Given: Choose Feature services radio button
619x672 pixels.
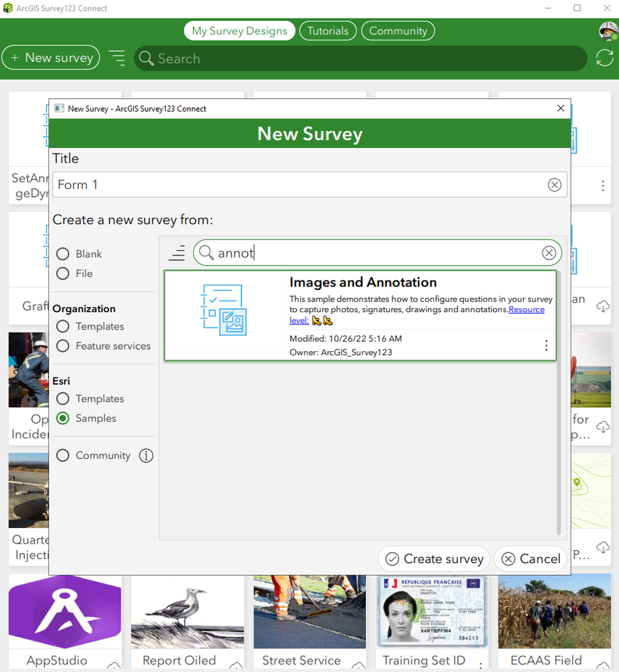Looking at the screenshot, I should coord(63,346).
